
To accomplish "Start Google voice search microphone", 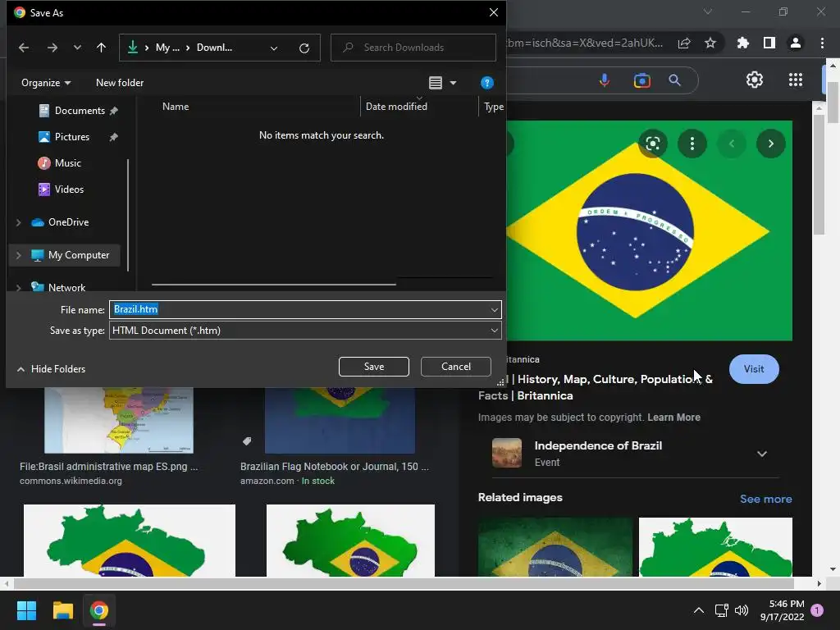I will pos(605,80).
